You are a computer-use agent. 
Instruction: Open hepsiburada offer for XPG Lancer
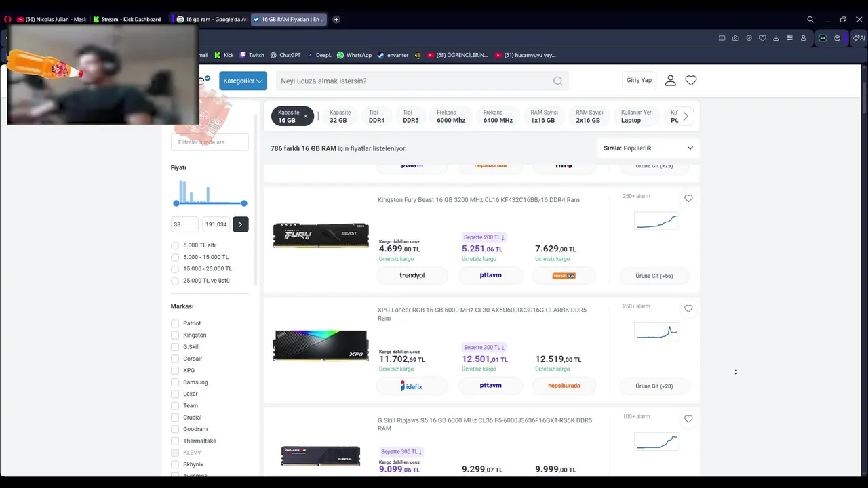(564, 386)
